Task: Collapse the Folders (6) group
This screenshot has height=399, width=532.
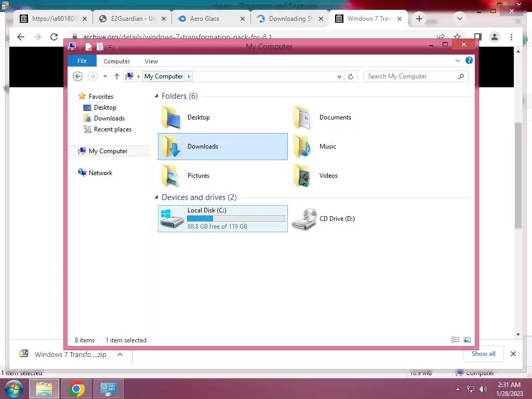Action: click(156, 96)
